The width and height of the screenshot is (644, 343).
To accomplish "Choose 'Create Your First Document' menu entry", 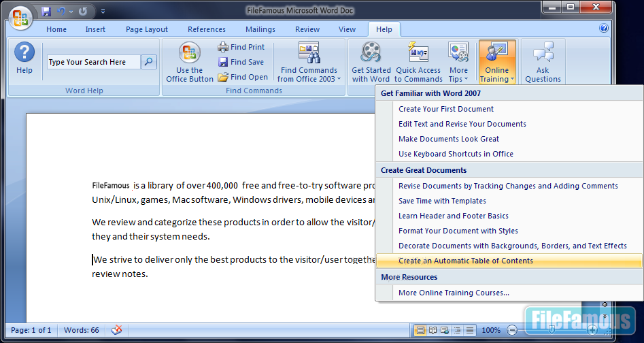I will [509, 109].
